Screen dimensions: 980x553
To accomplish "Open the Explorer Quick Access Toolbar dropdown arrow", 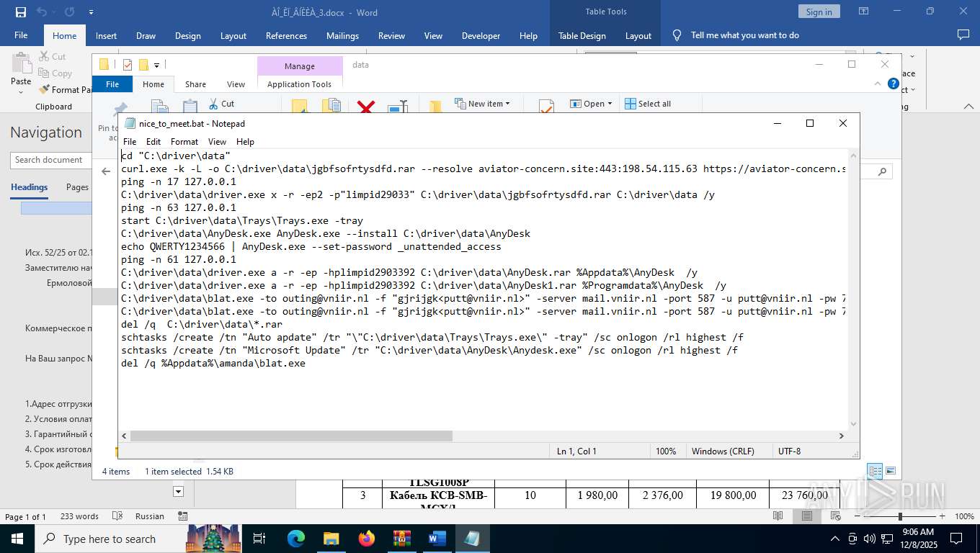I will click(x=156, y=66).
